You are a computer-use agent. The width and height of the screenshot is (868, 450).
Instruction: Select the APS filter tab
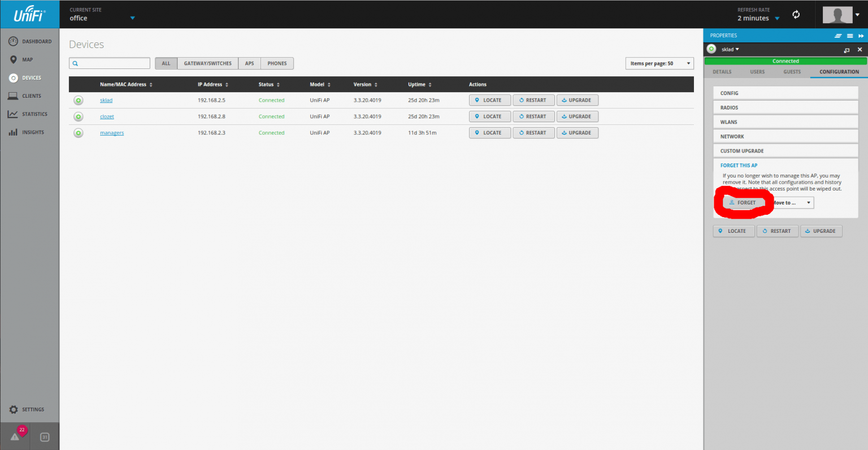(x=249, y=63)
